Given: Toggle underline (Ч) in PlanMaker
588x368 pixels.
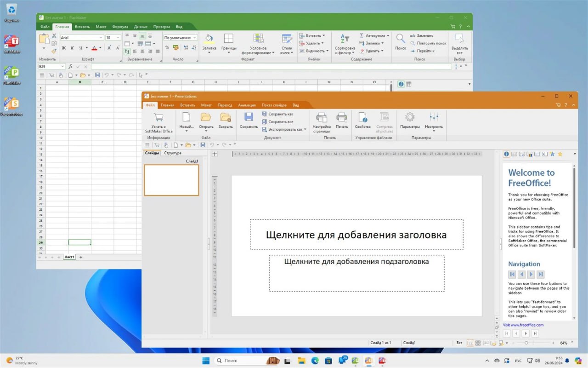Looking at the screenshot, I should [80, 48].
